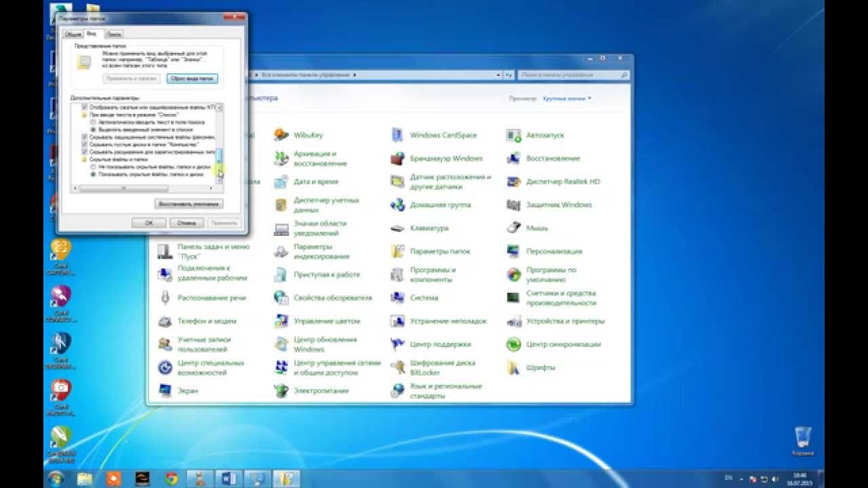Image resolution: width=868 pixels, height=488 pixels.
Task: Open Автозапуск settings
Action: (x=536, y=135)
